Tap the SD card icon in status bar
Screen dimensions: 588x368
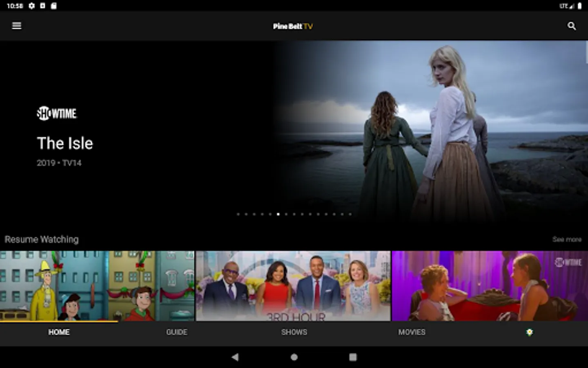53,6
